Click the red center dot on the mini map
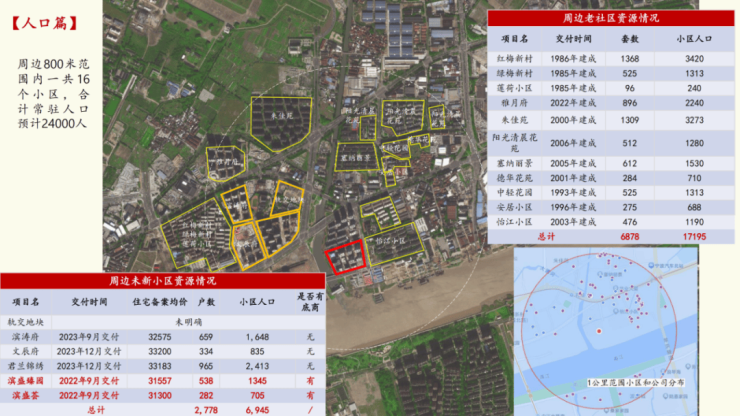This screenshot has height=416, width=740. point(599,331)
